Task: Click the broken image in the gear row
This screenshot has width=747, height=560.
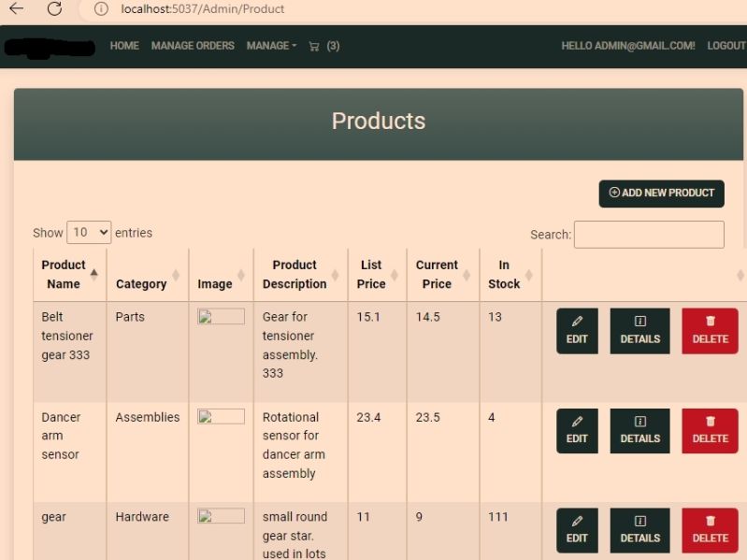Action: tap(221, 516)
